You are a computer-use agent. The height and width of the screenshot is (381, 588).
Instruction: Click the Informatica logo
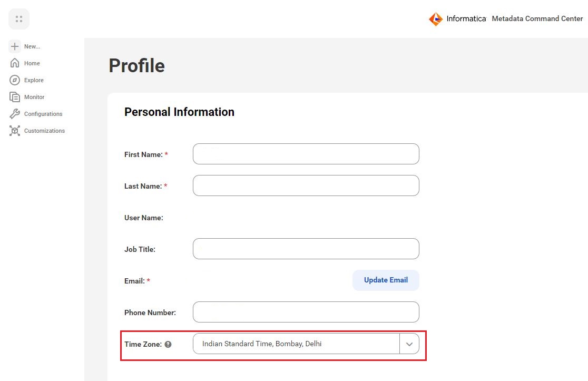457,19
